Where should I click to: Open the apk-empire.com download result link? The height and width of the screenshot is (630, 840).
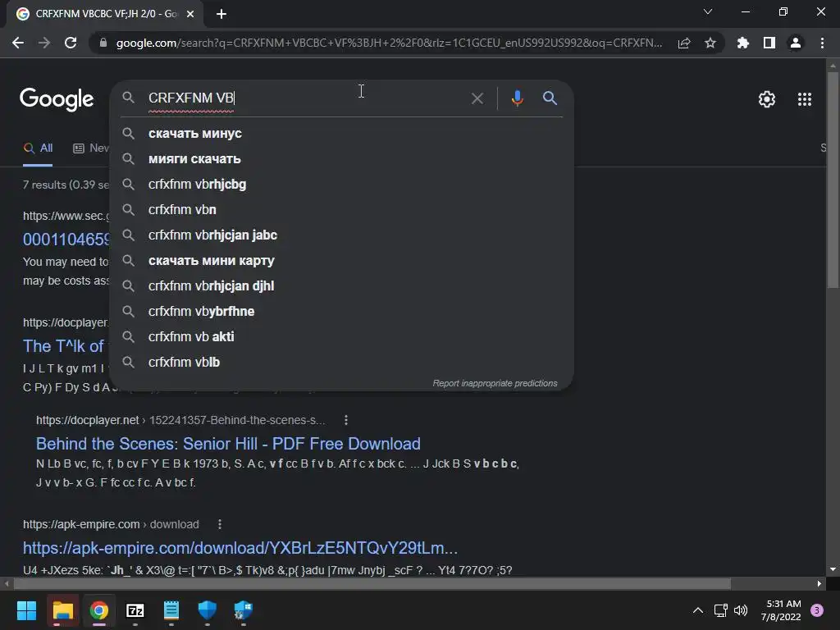pos(240,548)
